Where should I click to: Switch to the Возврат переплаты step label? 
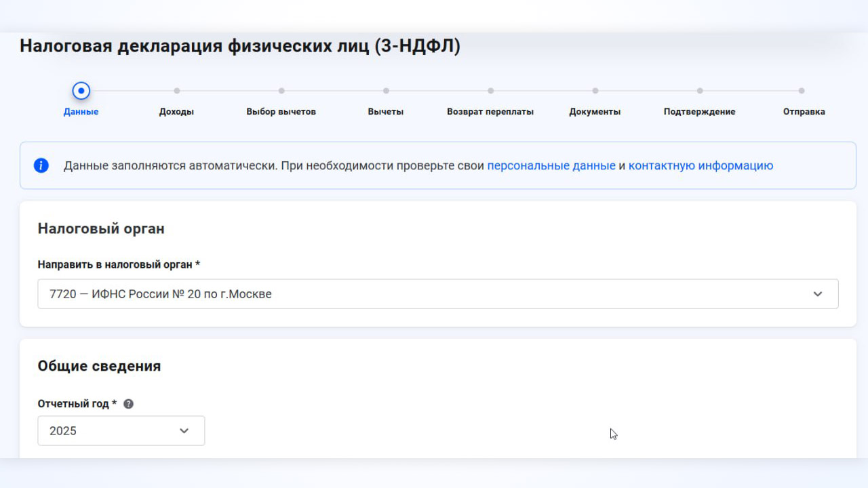pos(490,112)
